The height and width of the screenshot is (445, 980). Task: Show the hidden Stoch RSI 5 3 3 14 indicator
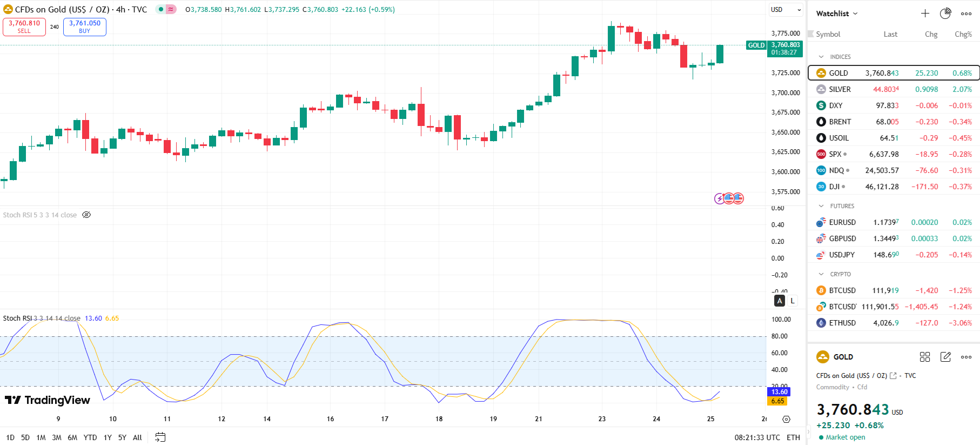point(86,215)
